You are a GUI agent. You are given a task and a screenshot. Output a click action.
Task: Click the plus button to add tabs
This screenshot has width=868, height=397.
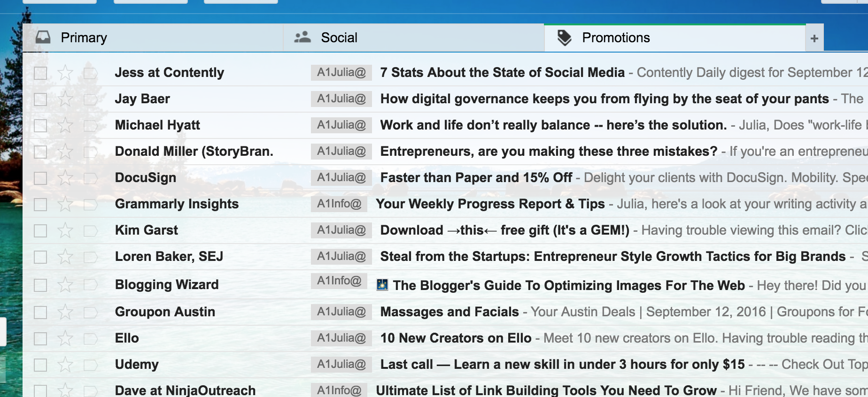point(814,38)
